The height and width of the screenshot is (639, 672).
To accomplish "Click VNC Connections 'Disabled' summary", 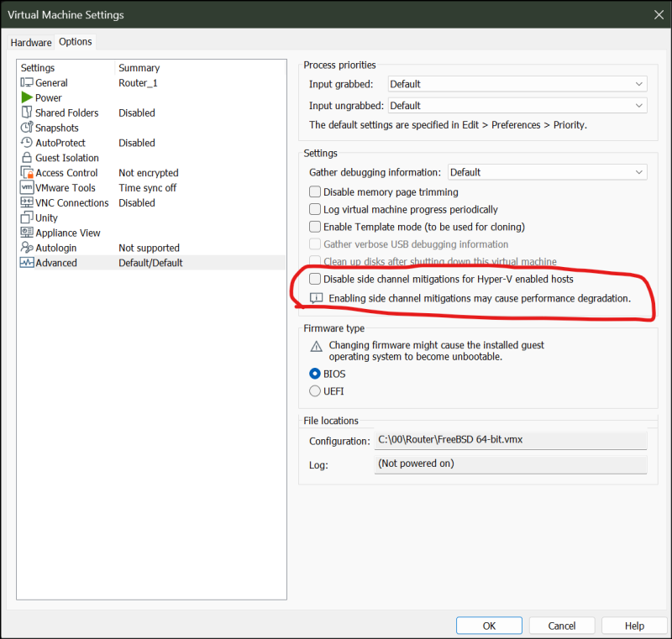I will click(x=137, y=202).
